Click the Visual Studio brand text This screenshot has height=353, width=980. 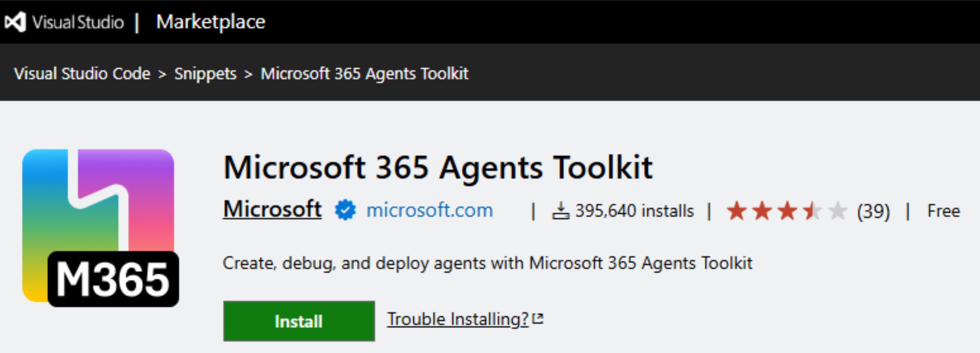(x=78, y=22)
